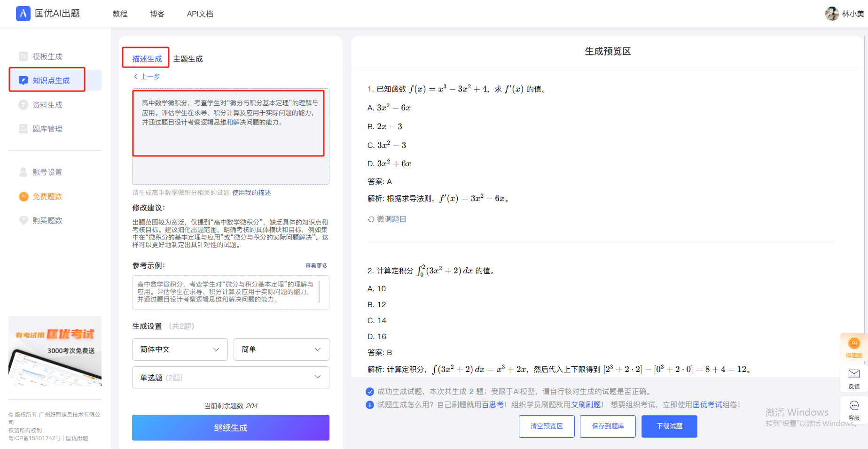Expand the 单选题 question type dropdown
The width and height of the screenshot is (868, 449).
[x=231, y=378]
